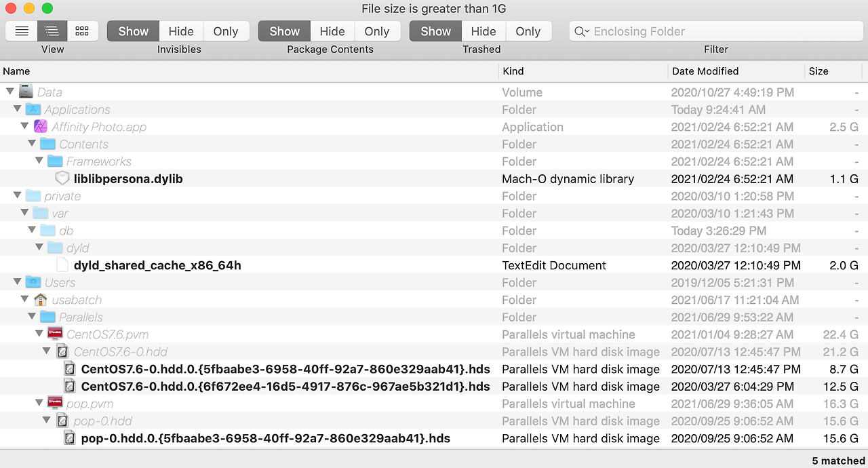This screenshot has height=468, width=868.
Task: Click the var folder icon
Action: (x=40, y=213)
